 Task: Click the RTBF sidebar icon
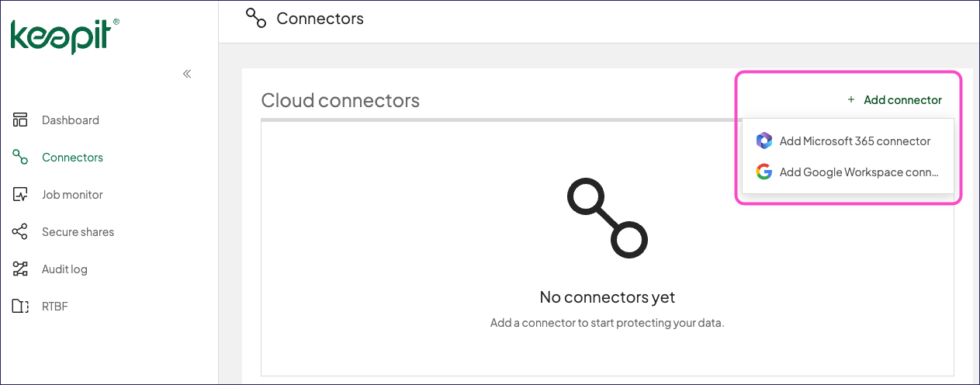click(20, 306)
